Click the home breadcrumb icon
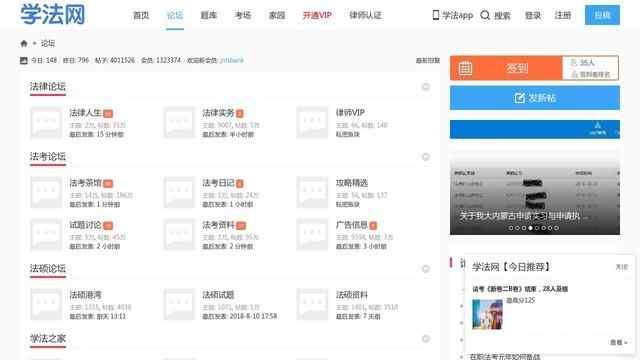Screen dimensions: 640x360 pos(24,43)
